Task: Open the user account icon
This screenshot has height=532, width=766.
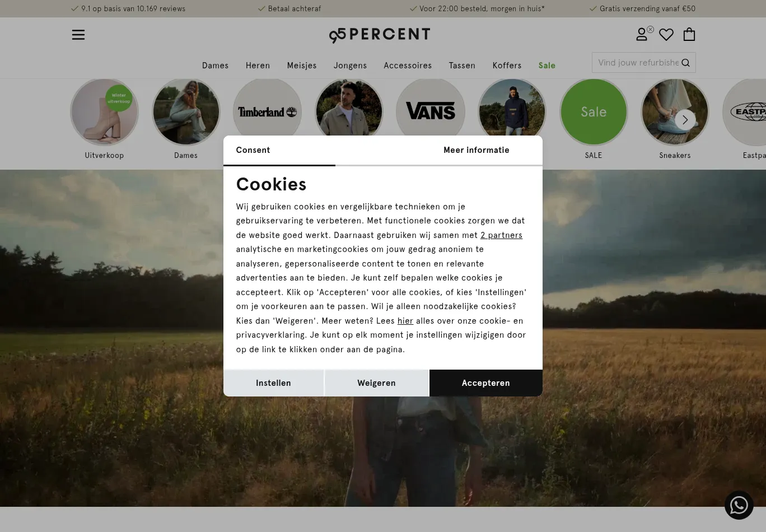Action: click(642, 35)
